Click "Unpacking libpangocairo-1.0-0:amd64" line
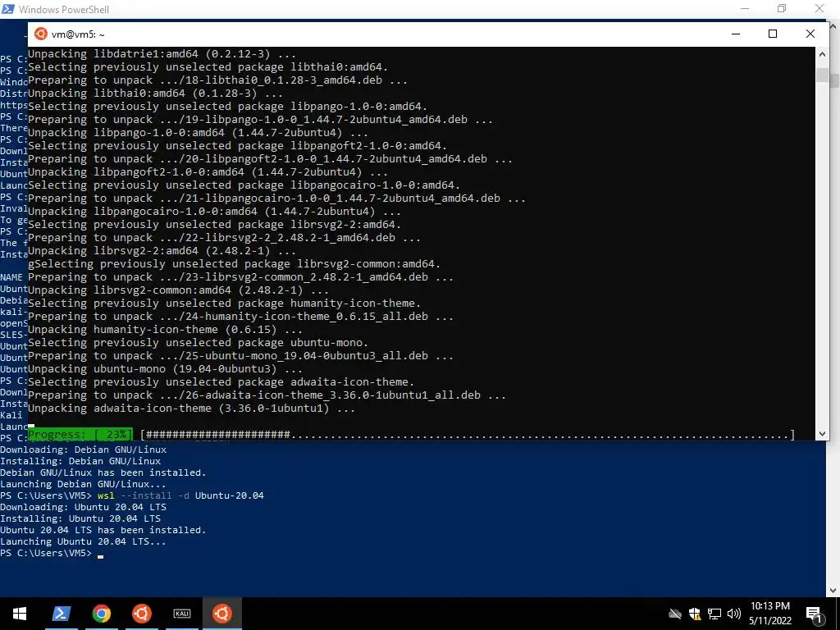 click(x=214, y=212)
